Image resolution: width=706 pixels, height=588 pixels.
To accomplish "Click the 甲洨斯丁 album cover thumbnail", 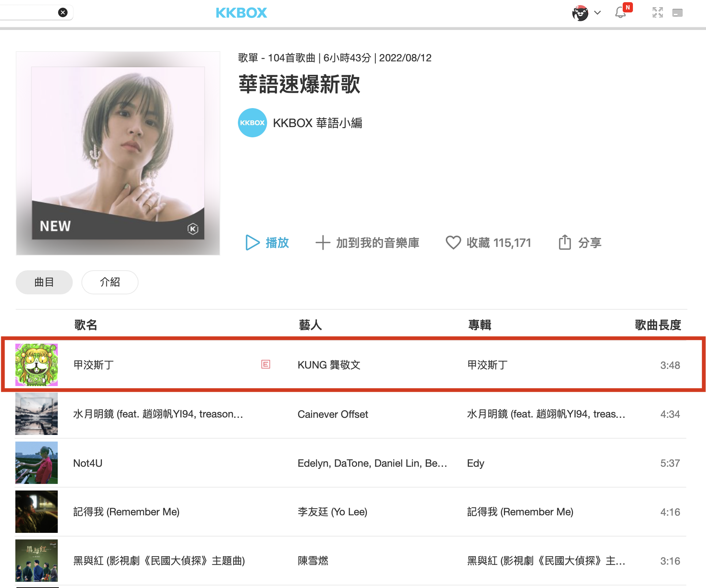I will (x=37, y=364).
